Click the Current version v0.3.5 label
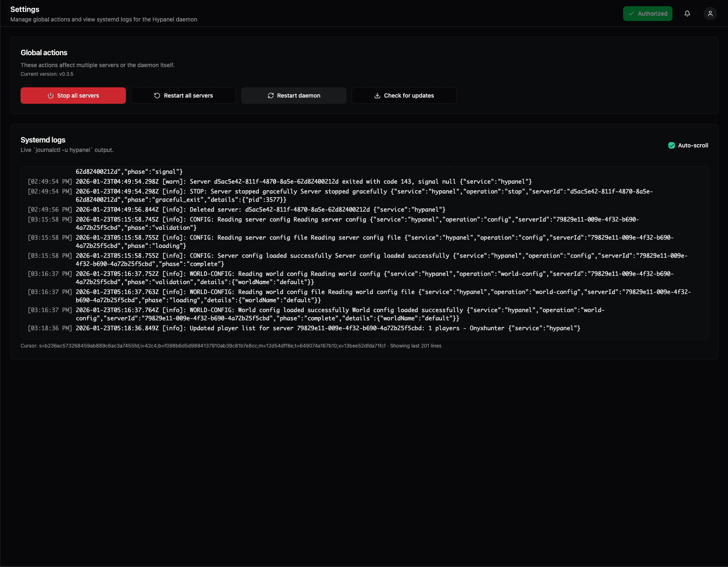Image resolution: width=728 pixels, height=567 pixels. click(x=47, y=74)
